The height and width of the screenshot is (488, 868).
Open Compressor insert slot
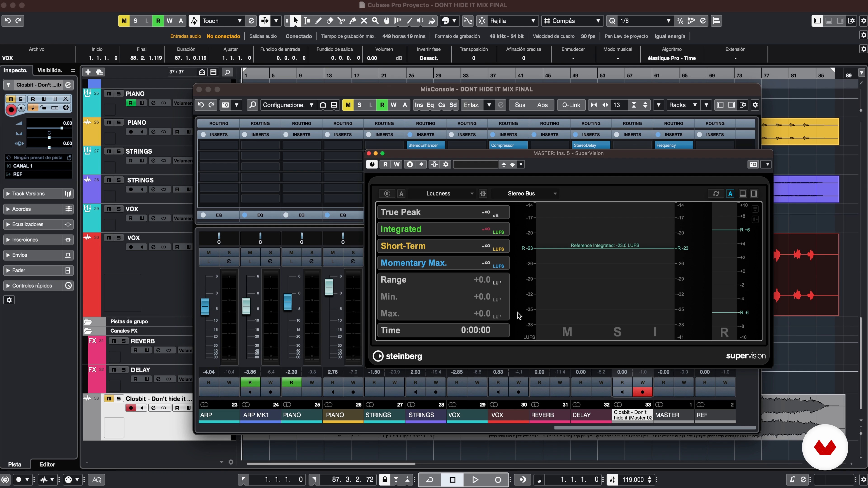(508, 145)
